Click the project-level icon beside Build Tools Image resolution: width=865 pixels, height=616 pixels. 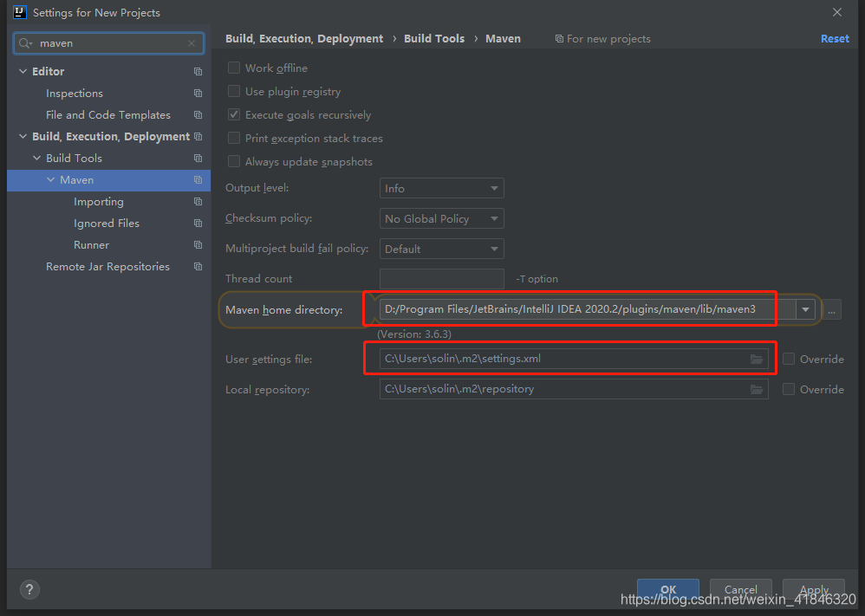click(198, 159)
